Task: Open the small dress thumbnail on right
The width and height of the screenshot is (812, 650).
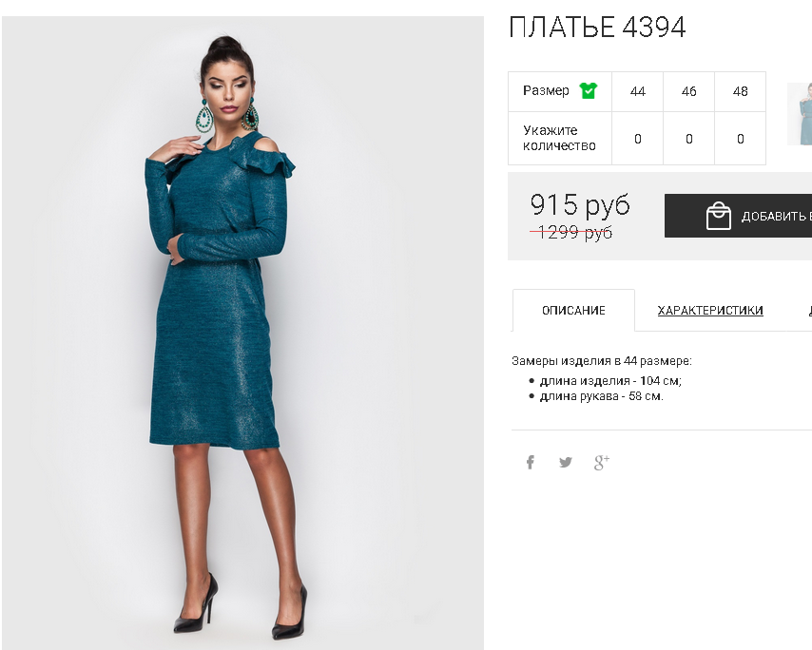Action: click(x=800, y=114)
